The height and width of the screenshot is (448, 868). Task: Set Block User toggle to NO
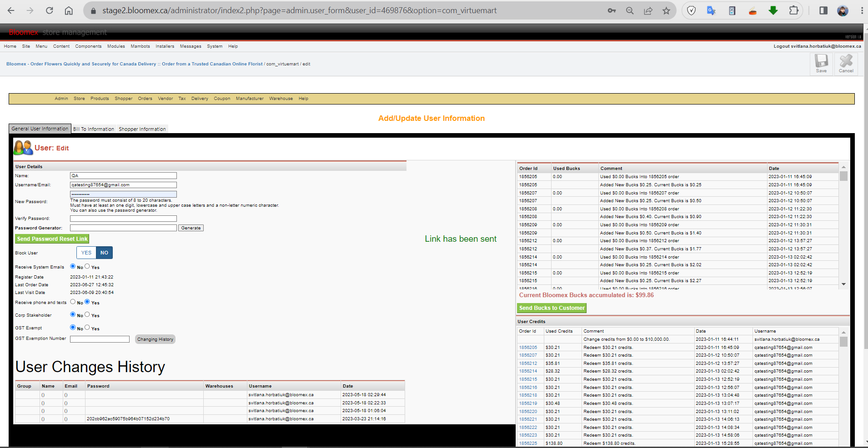[x=104, y=253]
